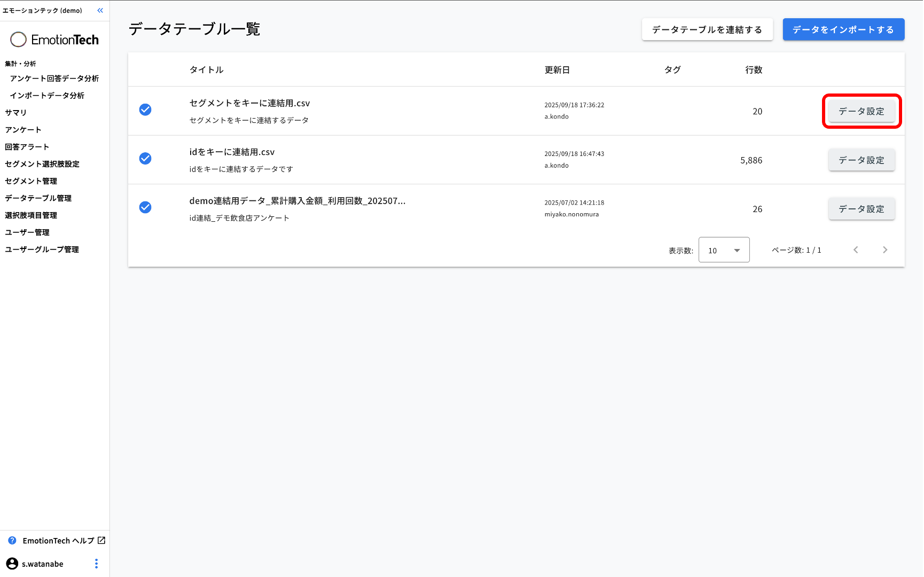Open the 表示数 rows-per-page dropdown

[x=724, y=250]
